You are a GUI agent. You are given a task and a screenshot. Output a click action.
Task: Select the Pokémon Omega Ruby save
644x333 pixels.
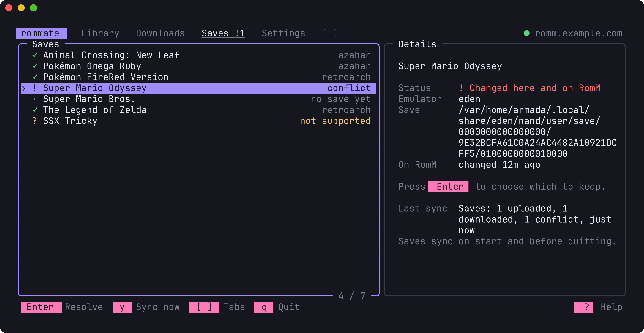[x=199, y=66]
